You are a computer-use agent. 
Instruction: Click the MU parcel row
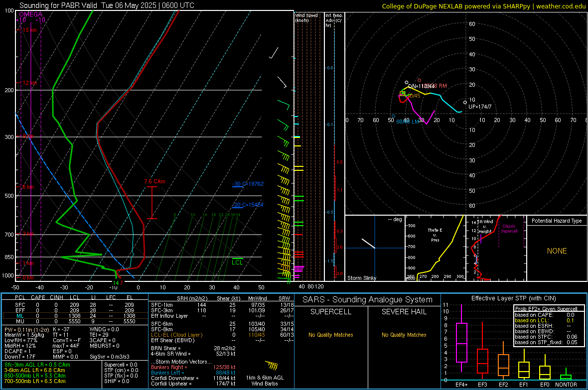click(x=75, y=321)
